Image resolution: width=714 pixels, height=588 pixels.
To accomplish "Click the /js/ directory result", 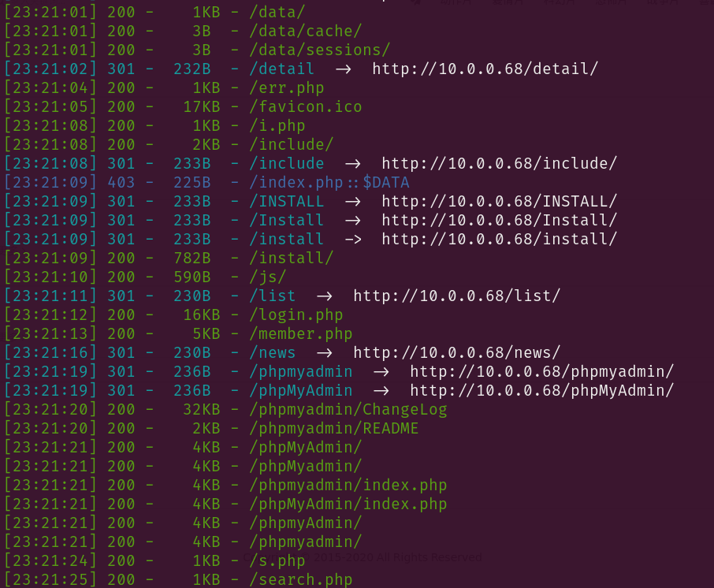I will (145, 277).
